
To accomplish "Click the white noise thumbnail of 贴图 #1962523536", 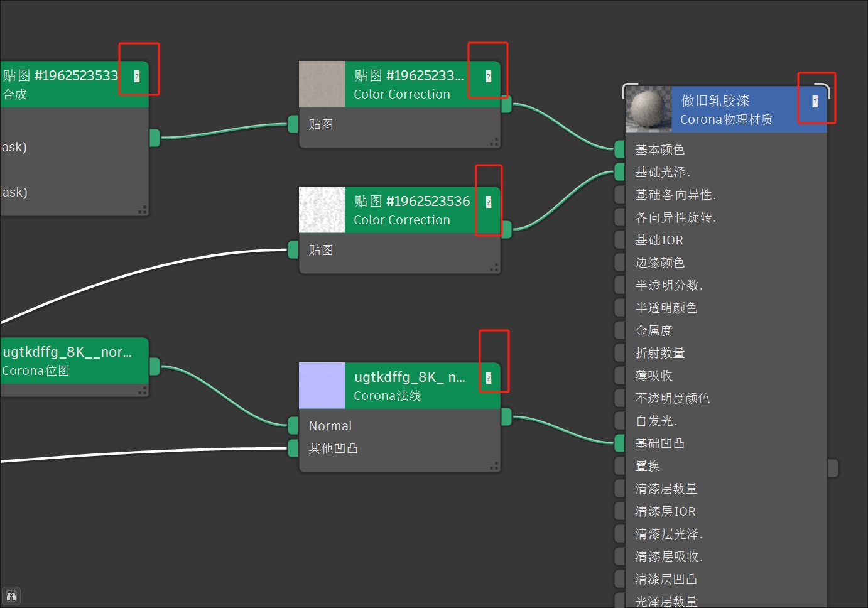I will coord(322,210).
